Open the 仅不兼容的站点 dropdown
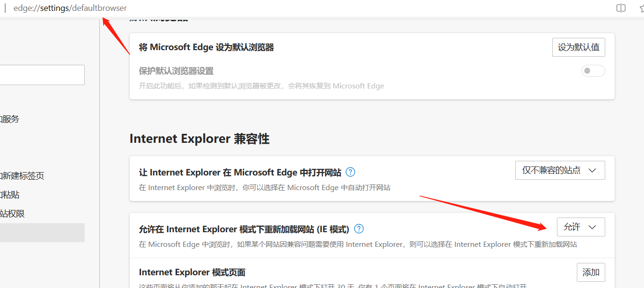 (x=560, y=170)
